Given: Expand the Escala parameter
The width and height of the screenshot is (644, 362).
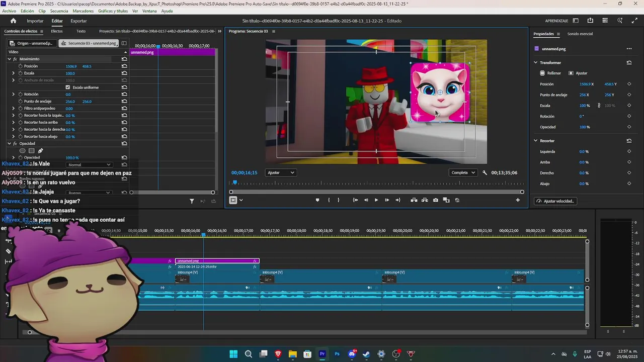Looking at the screenshot, I should (14, 73).
